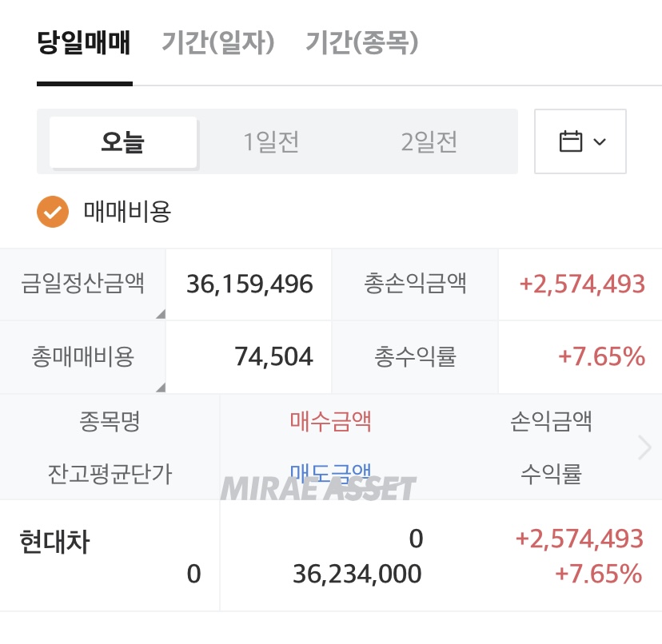Expand the date dropdown chevron
Image resolution: width=662 pixels, height=644 pixels.
[600, 142]
